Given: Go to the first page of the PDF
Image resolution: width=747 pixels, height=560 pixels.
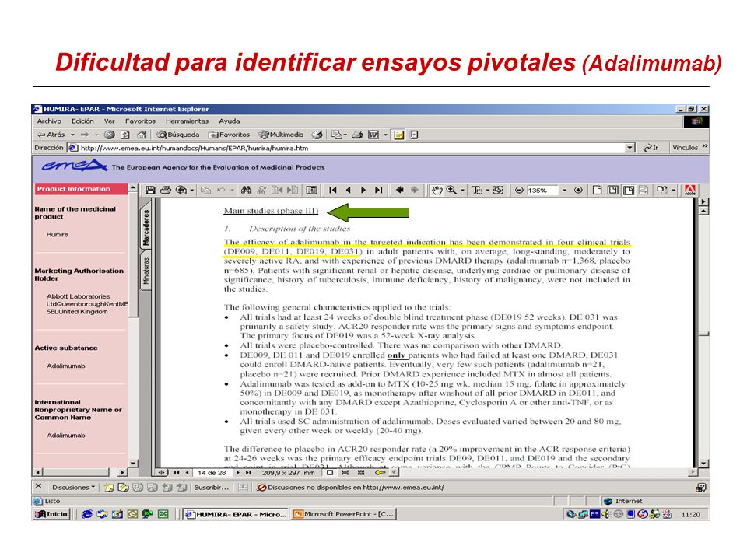Looking at the screenshot, I should coord(333,190).
